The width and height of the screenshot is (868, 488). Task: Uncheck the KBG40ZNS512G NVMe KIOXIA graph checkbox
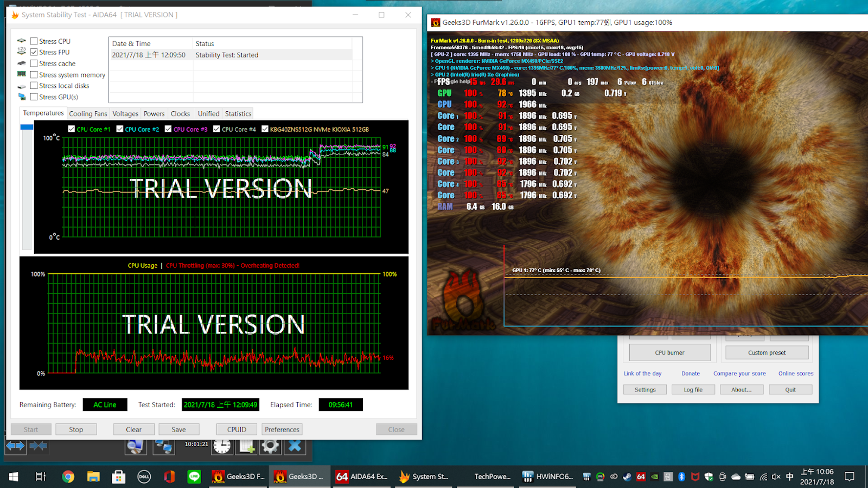tap(265, 129)
